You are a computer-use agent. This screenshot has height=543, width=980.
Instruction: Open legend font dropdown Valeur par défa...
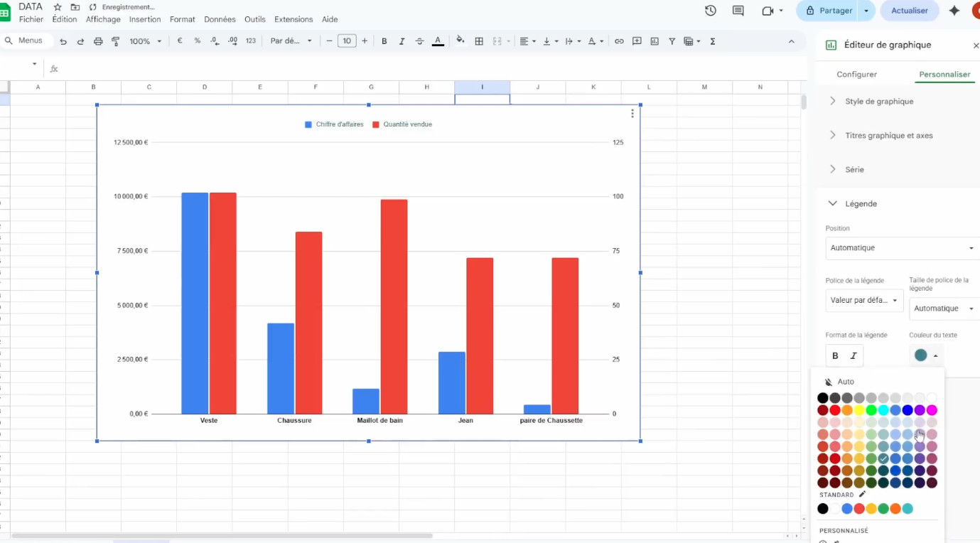[864, 300]
